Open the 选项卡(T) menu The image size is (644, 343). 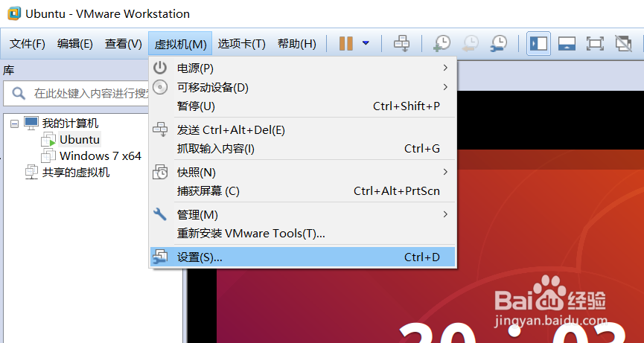click(x=241, y=43)
